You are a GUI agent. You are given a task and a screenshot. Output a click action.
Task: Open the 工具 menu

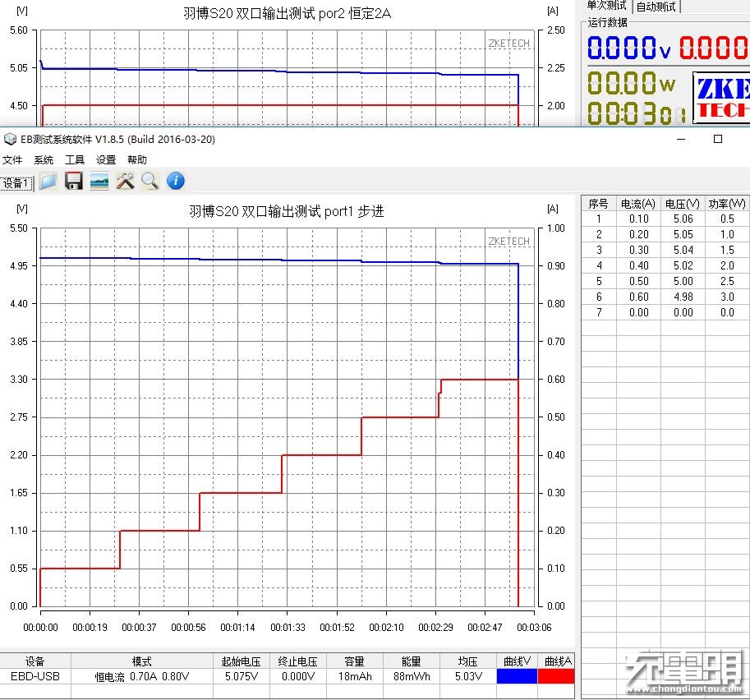[74, 159]
